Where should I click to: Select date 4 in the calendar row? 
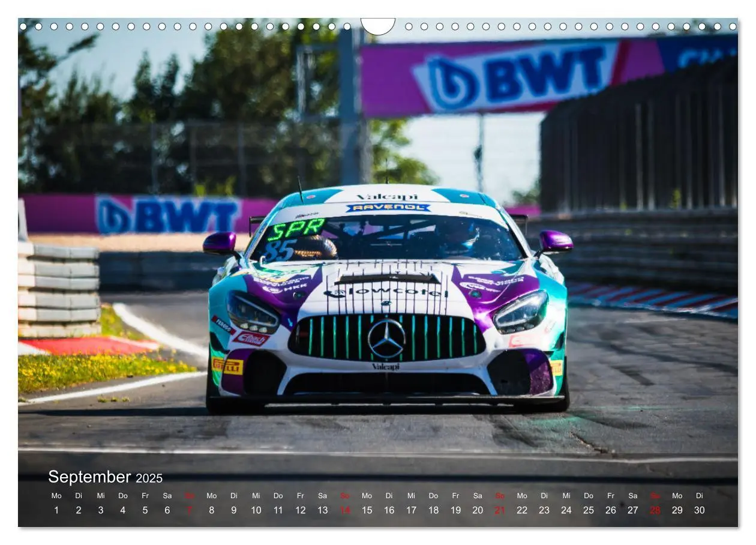(123, 510)
